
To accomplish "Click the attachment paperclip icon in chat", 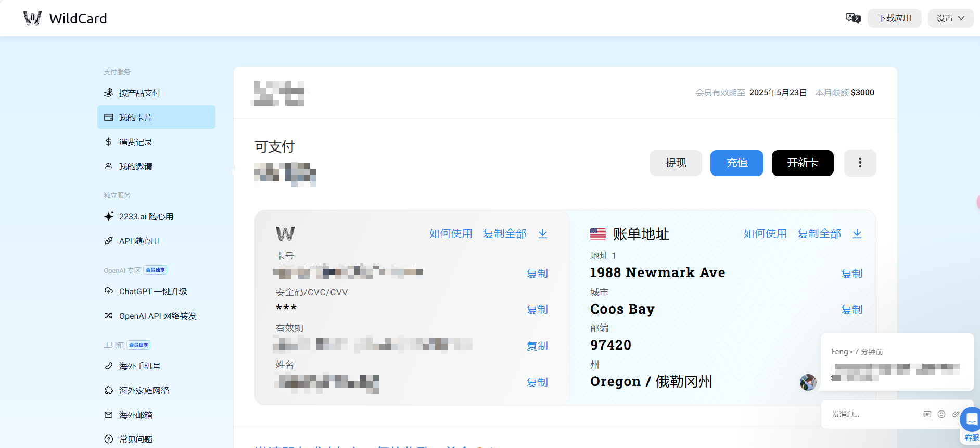I will click(956, 414).
